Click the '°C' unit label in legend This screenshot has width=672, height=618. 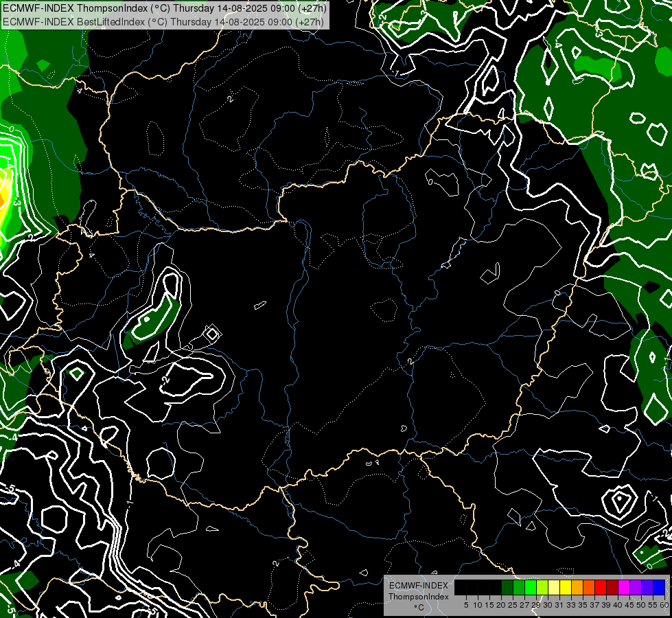coord(419,607)
